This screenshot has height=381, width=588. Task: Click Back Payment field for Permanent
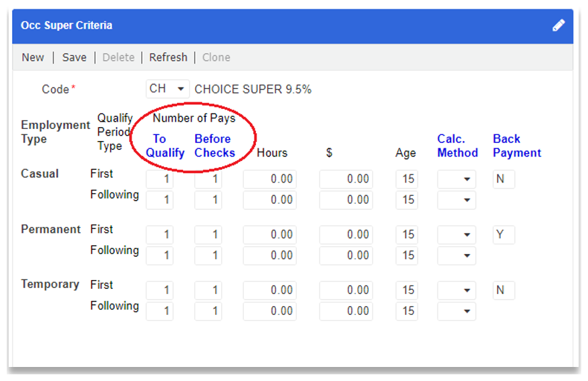[503, 235]
